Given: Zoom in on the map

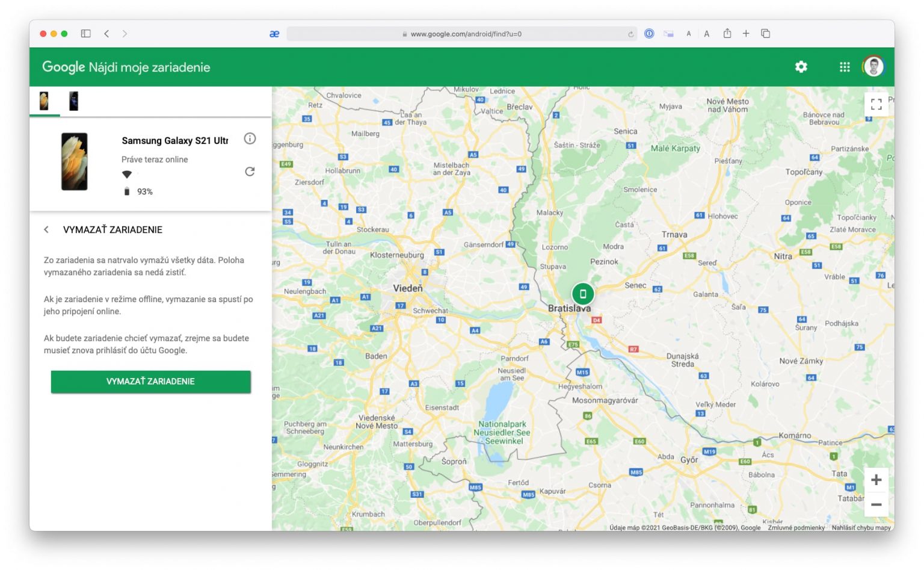Looking at the screenshot, I should (x=876, y=480).
